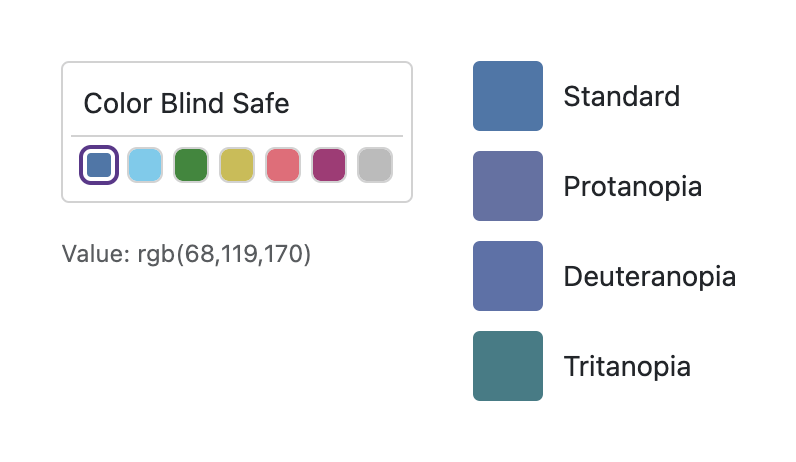Pick the salmon pink swatch
This screenshot has height=462, width=796.
click(x=283, y=164)
